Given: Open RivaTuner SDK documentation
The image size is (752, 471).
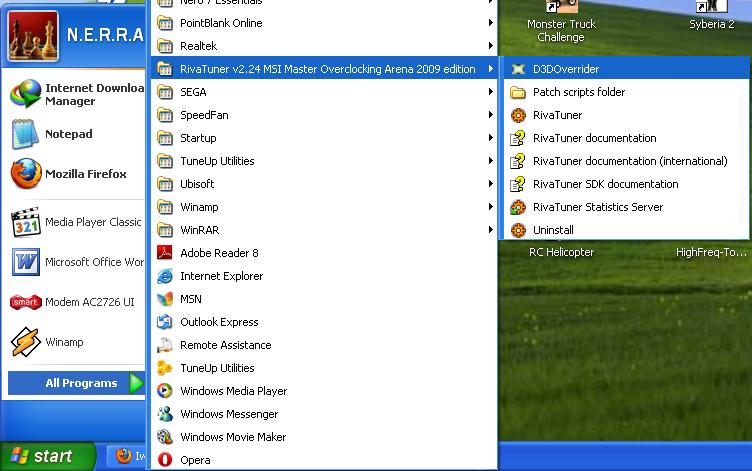Looking at the screenshot, I should [626, 184].
